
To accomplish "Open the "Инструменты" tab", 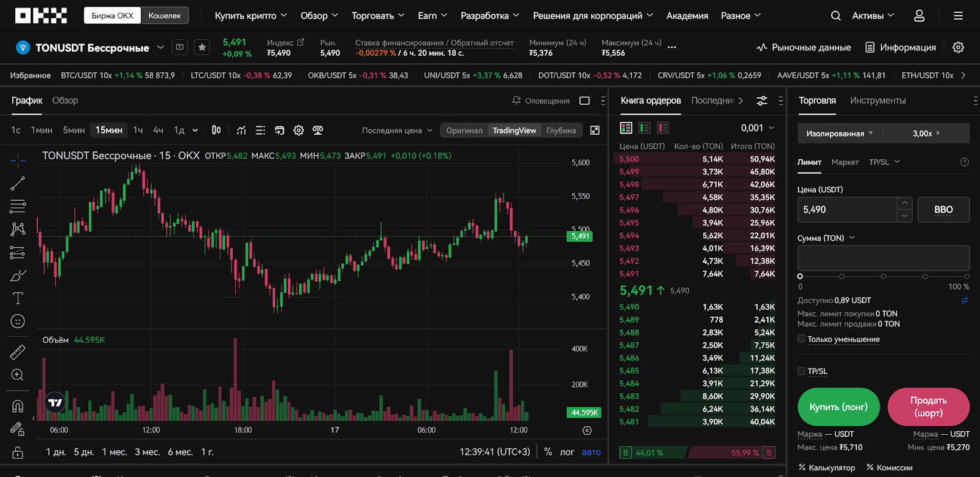I will [x=877, y=100].
